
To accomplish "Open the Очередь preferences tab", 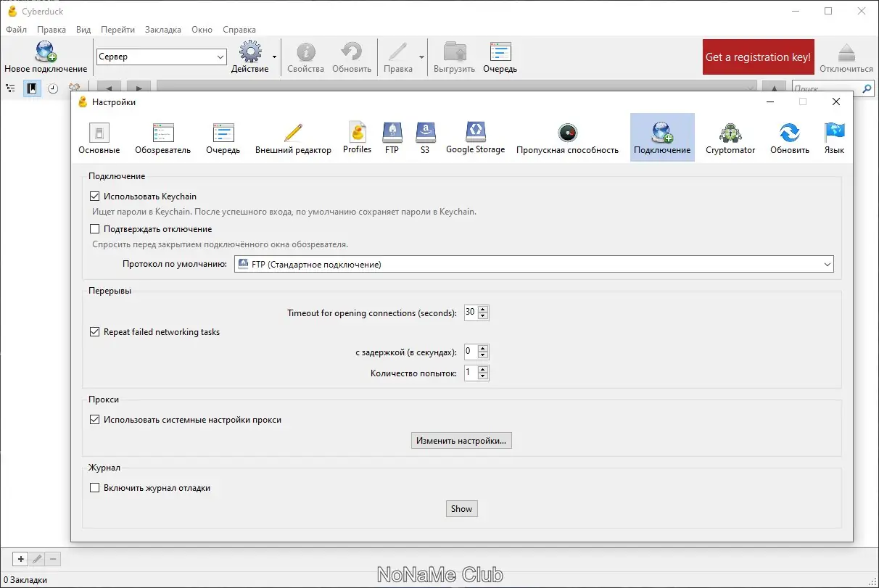I will pyautogui.click(x=223, y=138).
